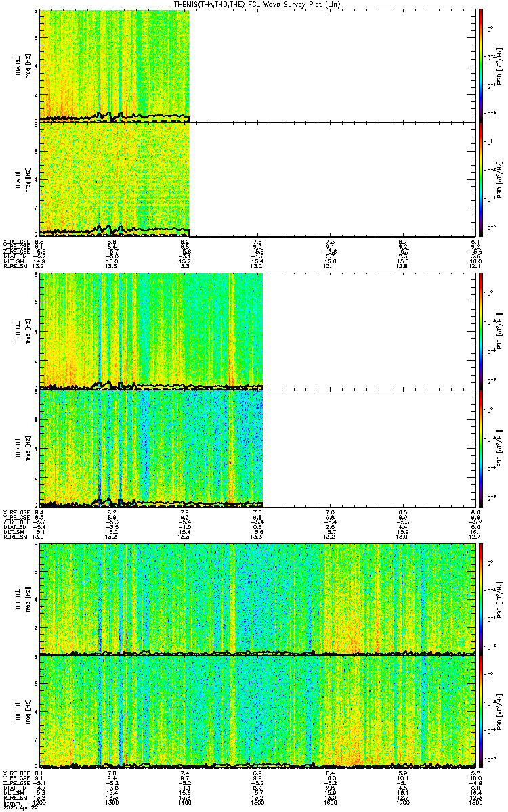
Task: Click the THE B-parallel spectrogram panel
Action: (x=257, y=711)
